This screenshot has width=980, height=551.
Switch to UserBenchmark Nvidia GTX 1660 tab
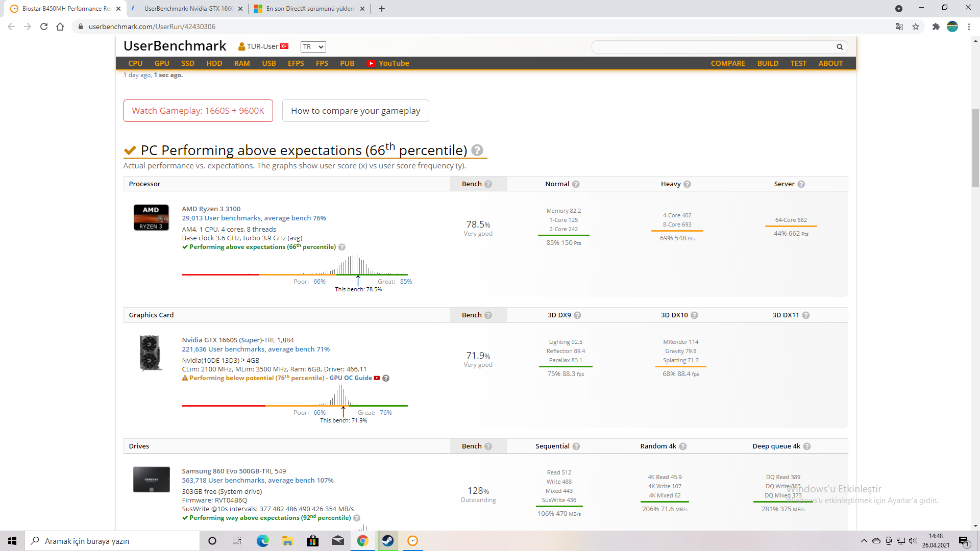(188, 9)
